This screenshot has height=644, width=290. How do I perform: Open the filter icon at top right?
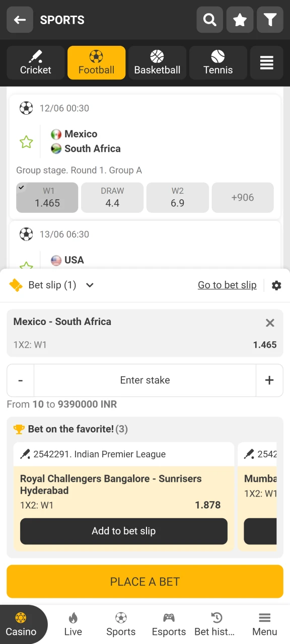coord(270,20)
